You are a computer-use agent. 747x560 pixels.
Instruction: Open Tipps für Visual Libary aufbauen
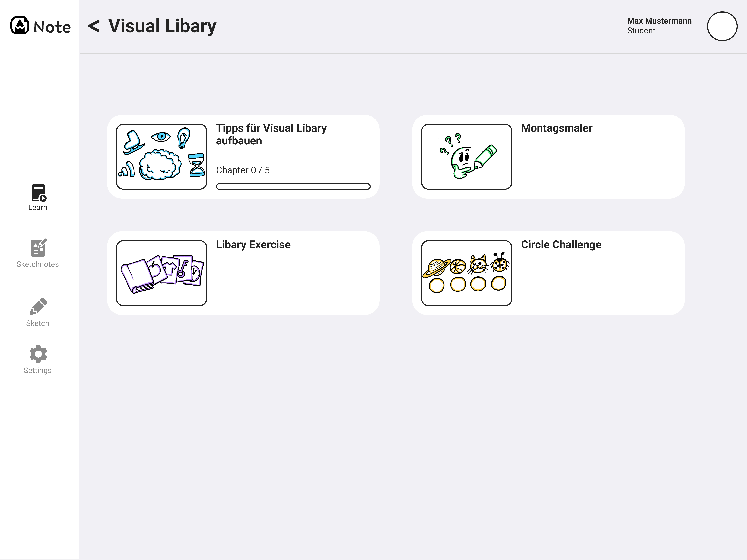pos(271,134)
